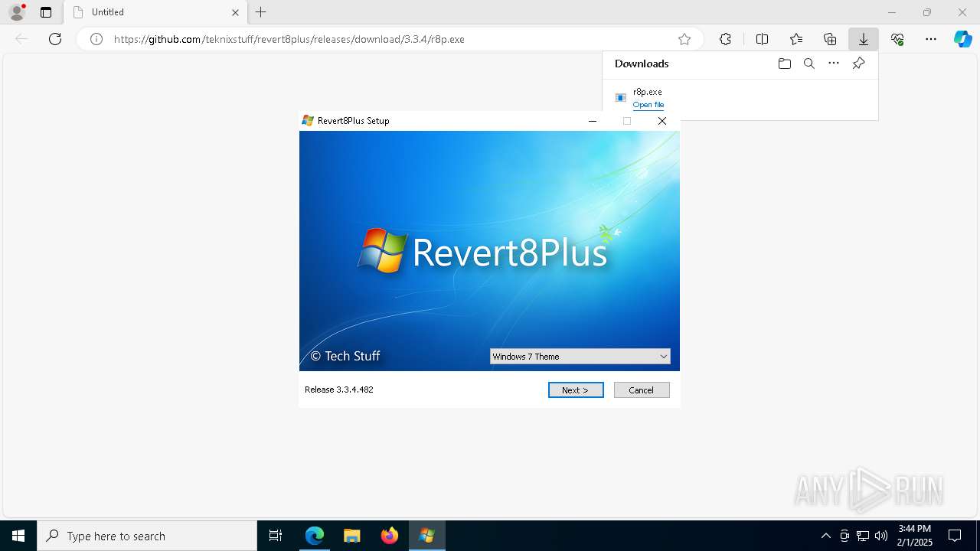Image resolution: width=980 pixels, height=551 pixels.
Task: Toggle the Downloads toolbar button
Action: point(864,39)
